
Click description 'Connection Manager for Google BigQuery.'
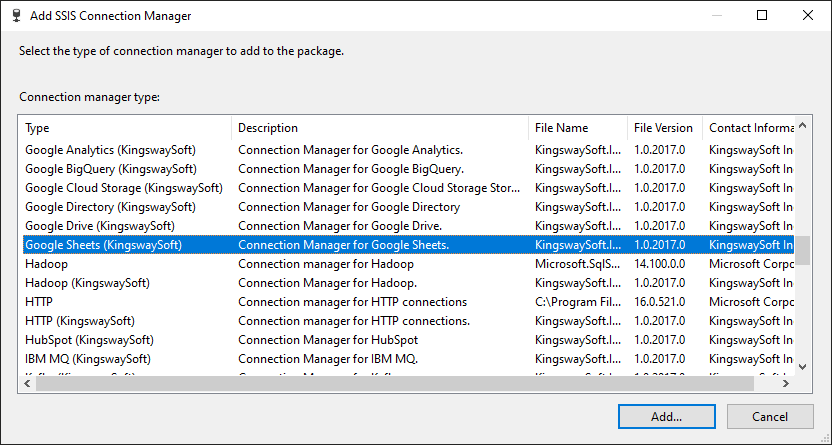click(x=351, y=169)
